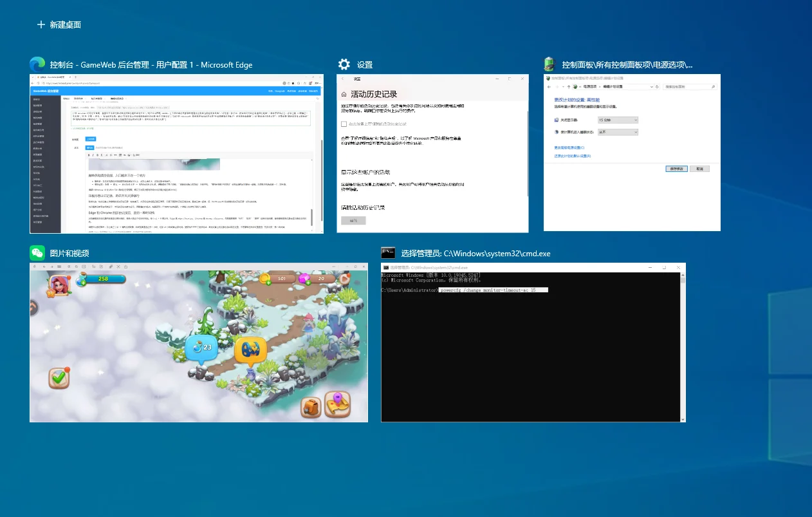
Task: Click the green WeChat icon beside 图片和视频
Action: pyautogui.click(x=37, y=252)
